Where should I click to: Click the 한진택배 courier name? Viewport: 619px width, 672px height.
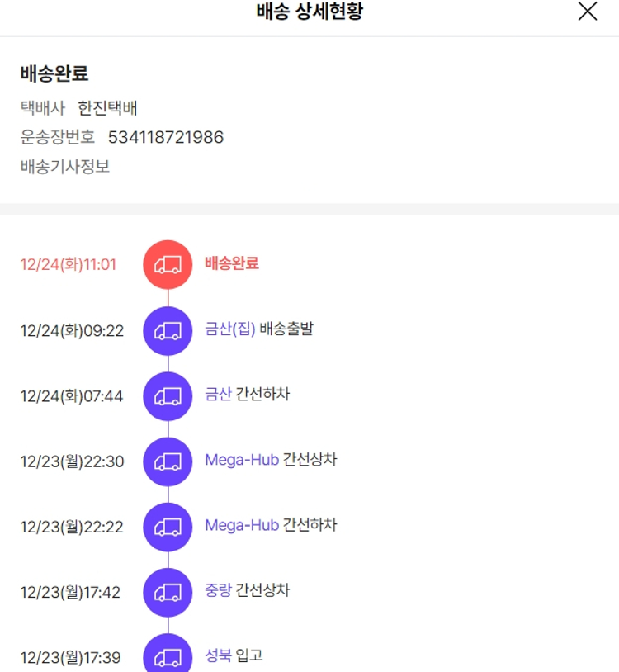(x=107, y=108)
